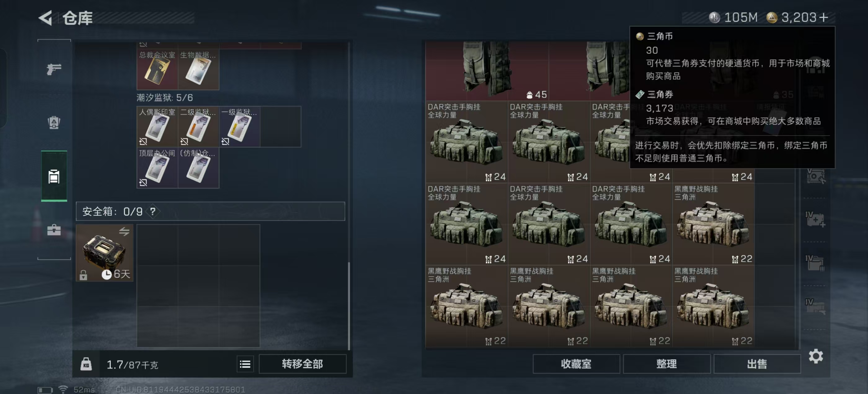The width and height of the screenshot is (868, 394).
Task: Open the safe box help question mark
Action: (153, 212)
